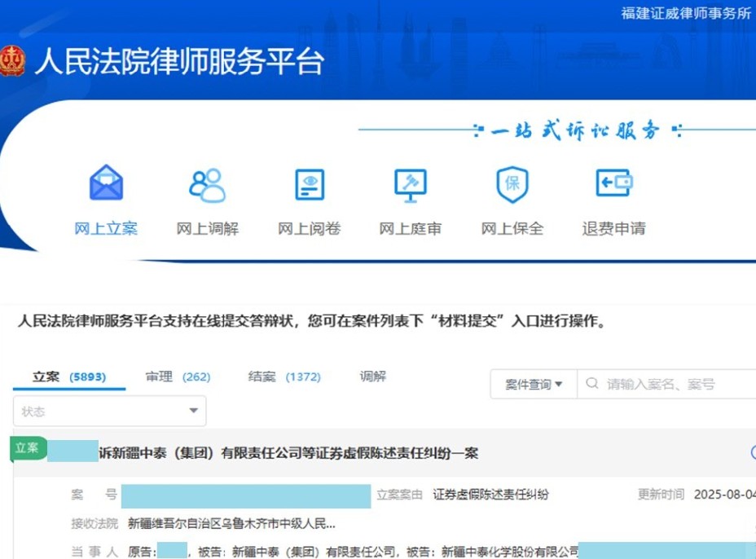Select the 新疆维吾尔自治区乌鲁木齐市中级人民... court text
756x559 pixels.
click(x=231, y=523)
